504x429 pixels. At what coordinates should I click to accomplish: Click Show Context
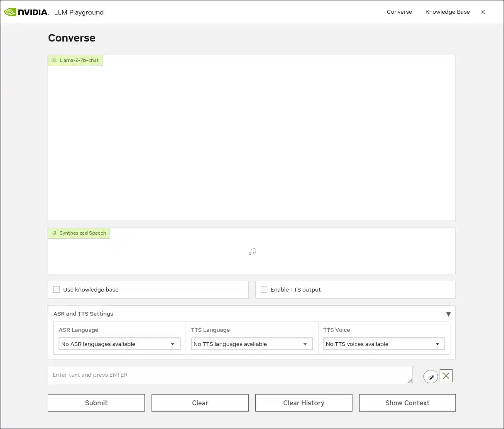click(x=407, y=402)
